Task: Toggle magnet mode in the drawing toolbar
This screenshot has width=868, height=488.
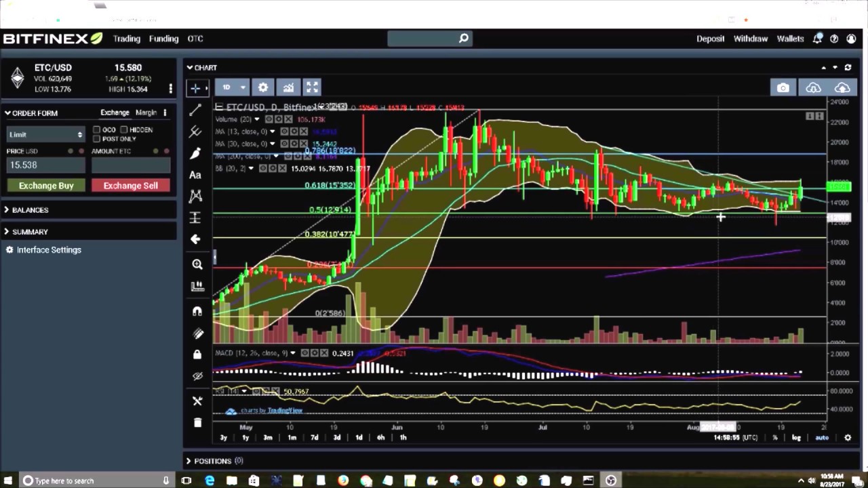Action: (x=197, y=311)
